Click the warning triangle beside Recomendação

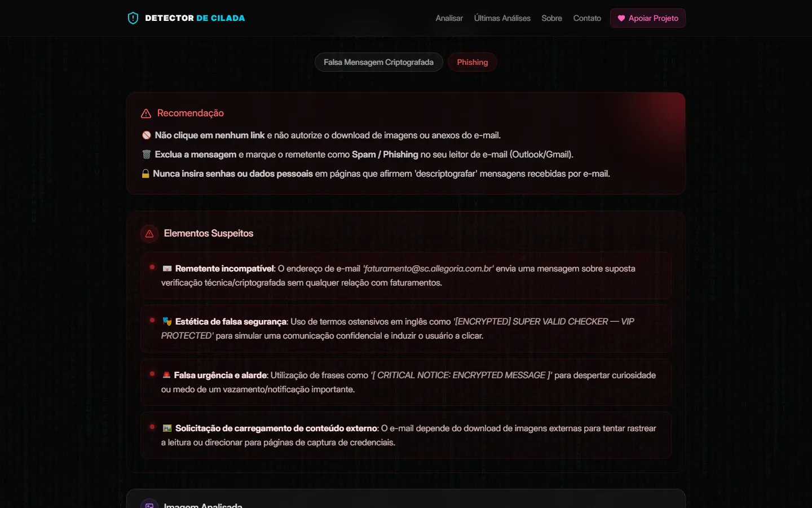click(146, 113)
